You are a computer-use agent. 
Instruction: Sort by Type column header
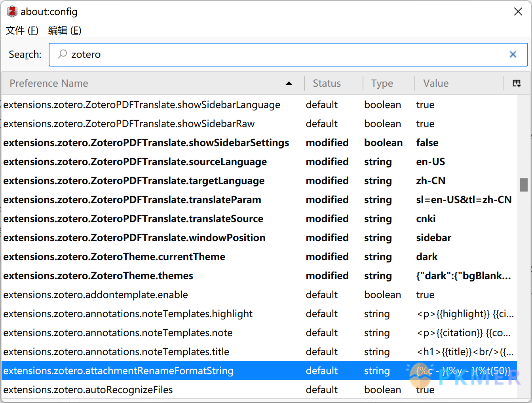tap(389, 83)
